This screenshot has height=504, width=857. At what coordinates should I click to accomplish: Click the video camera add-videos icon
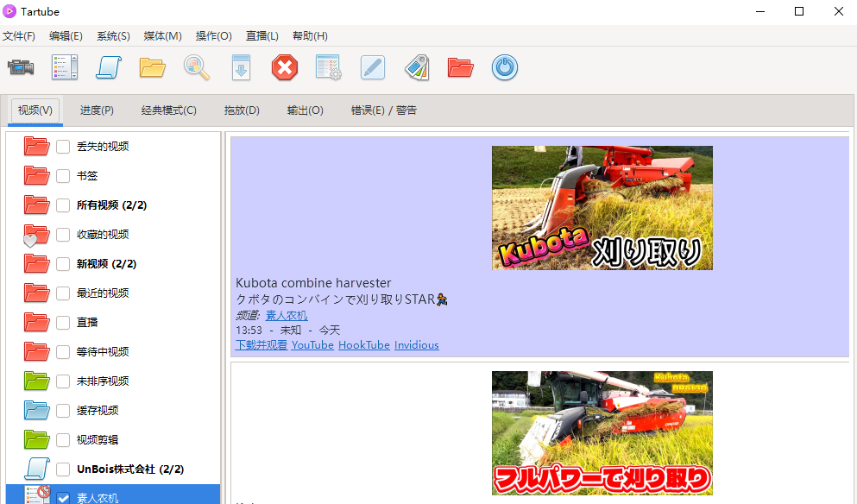tap(21, 67)
